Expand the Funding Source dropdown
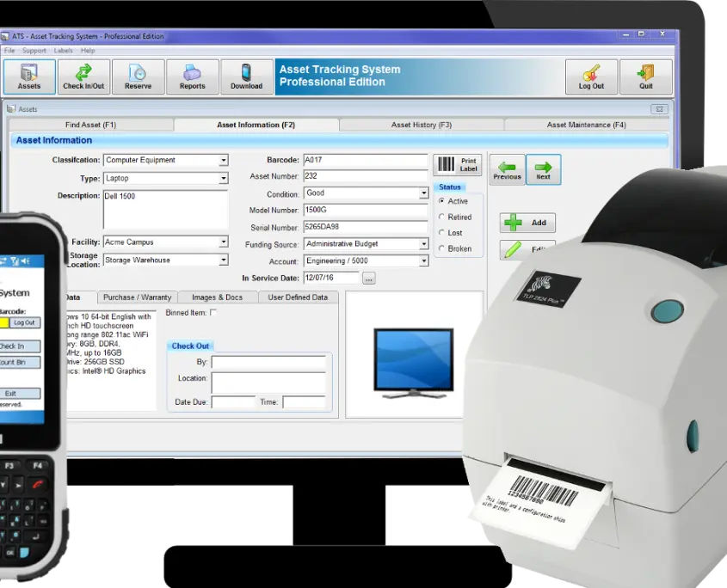 pyautogui.click(x=424, y=244)
